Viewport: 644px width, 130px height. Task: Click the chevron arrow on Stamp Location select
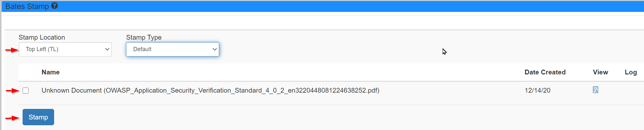107,50
